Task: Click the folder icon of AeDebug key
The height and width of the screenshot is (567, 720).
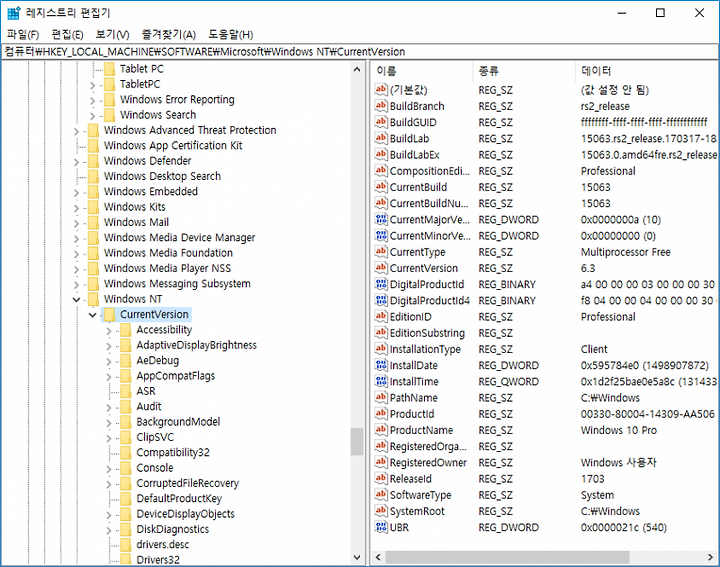Action: click(126, 360)
